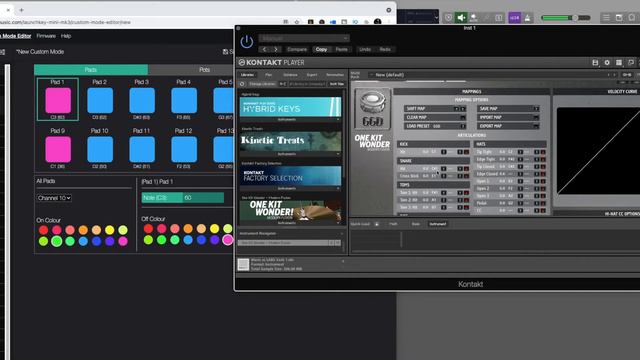Click the Kontakt save disk icon
640x360 pixels.
pos(595,62)
